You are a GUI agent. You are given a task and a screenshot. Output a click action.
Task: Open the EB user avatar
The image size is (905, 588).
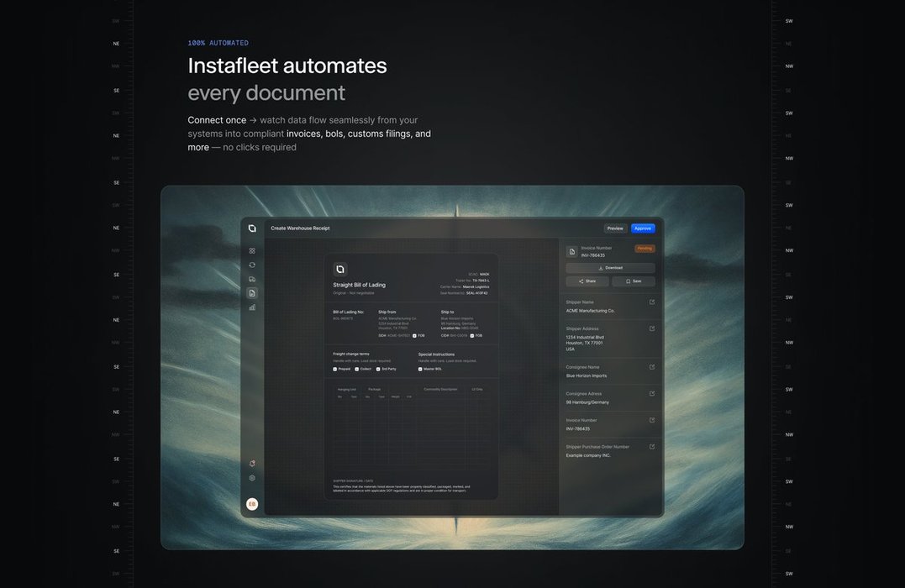pos(252,504)
